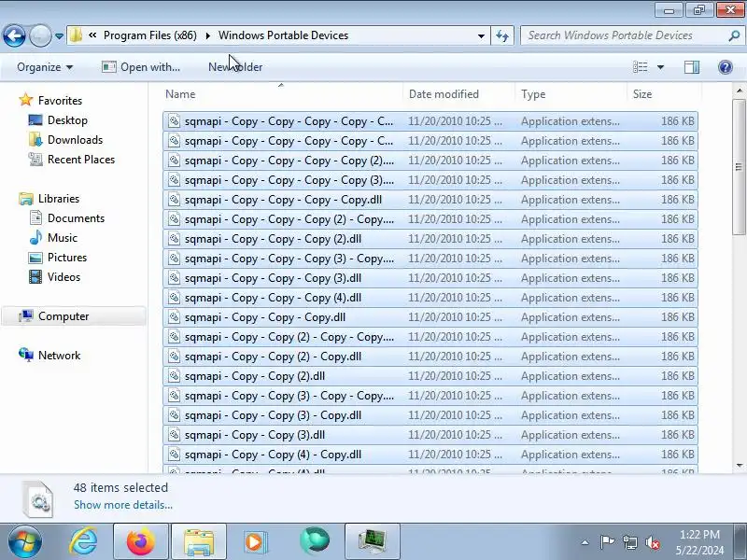Open Videos library
The width and height of the screenshot is (747, 560).
point(63,276)
